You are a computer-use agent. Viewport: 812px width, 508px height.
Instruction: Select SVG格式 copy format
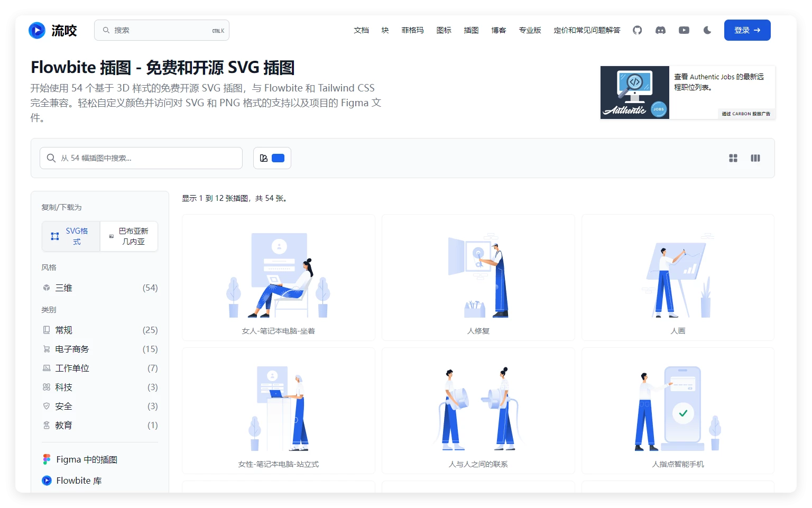tap(71, 236)
